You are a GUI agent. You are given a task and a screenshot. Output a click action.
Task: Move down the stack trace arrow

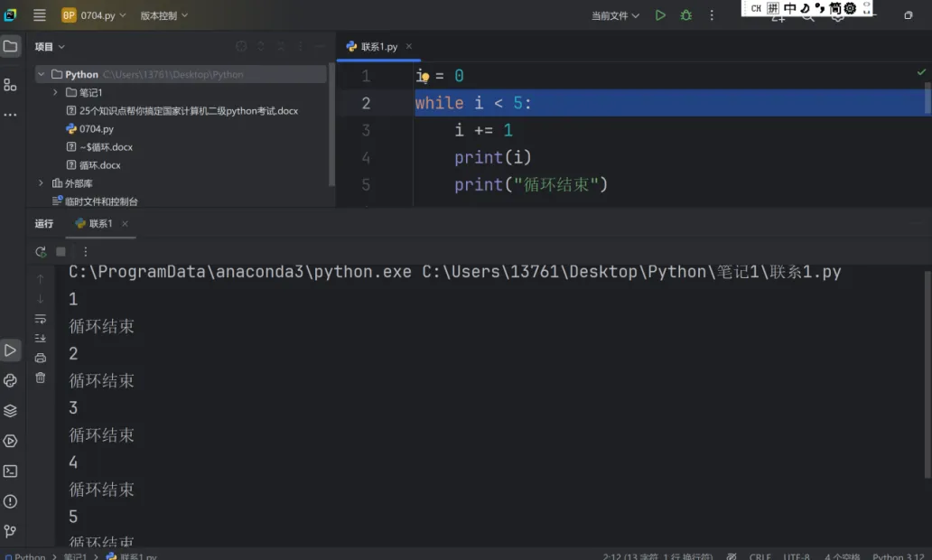[41, 298]
